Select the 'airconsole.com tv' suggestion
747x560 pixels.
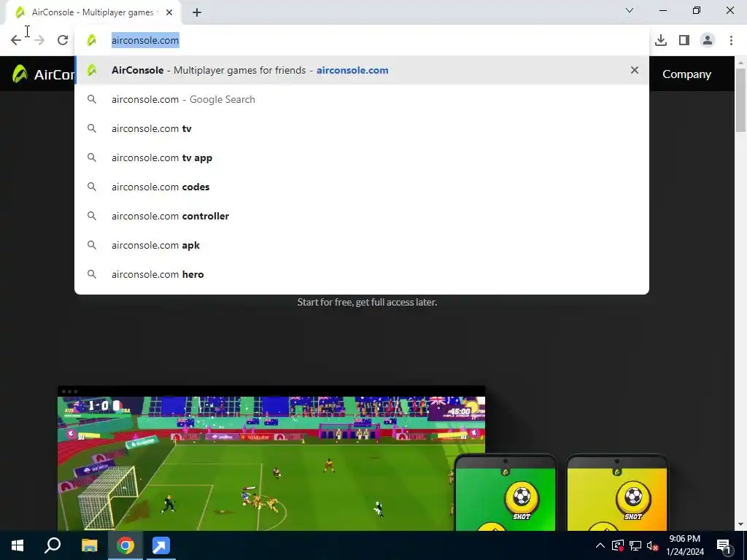tap(362, 128)
